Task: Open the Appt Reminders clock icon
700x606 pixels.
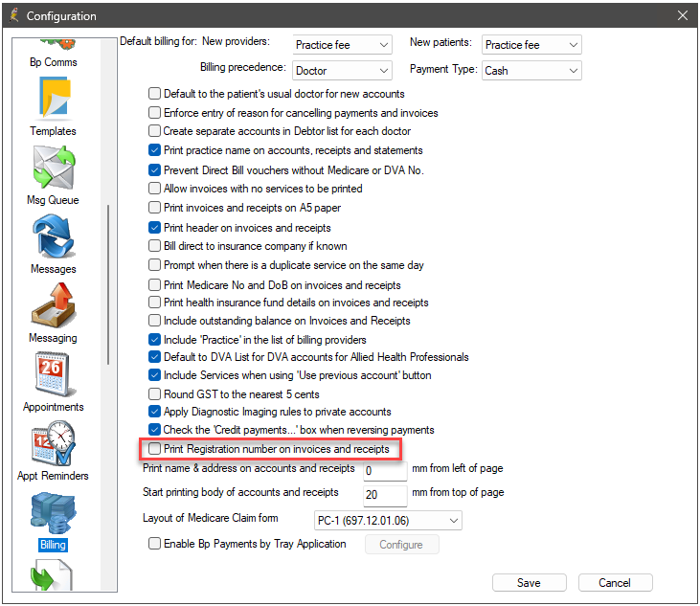Action: 53,443
